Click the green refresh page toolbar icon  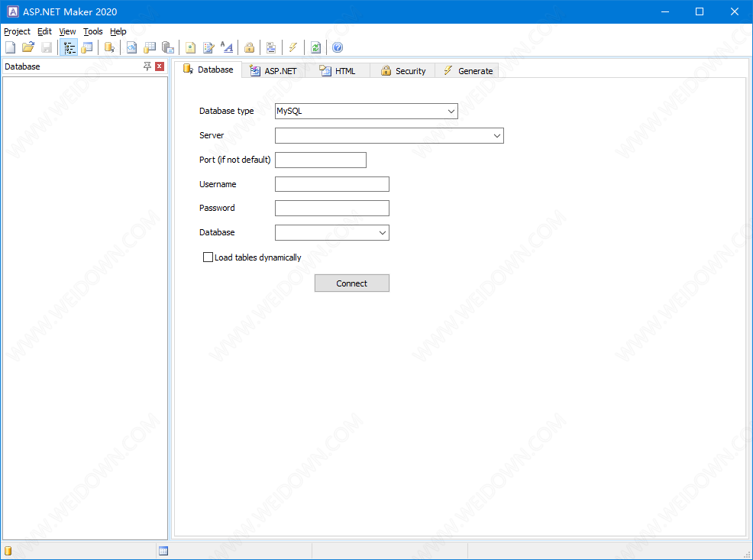pyautogui.click(x=315, y=47)
